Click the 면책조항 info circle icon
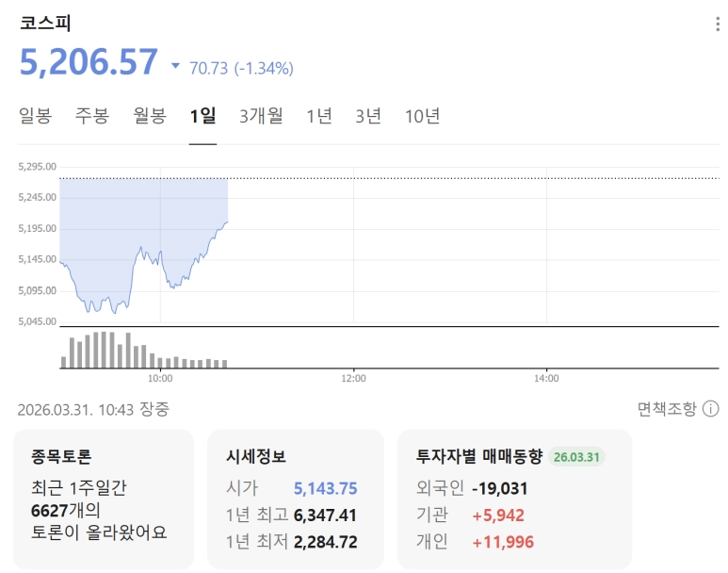Image resolution: width=728 pixels, height=573 pixels. click(710, 409)
